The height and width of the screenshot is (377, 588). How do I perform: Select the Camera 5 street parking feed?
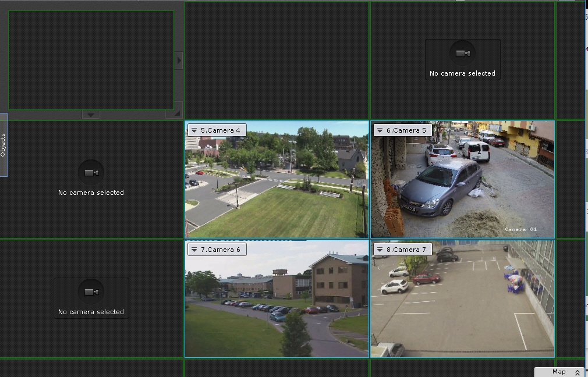click(x=463, y=186)
